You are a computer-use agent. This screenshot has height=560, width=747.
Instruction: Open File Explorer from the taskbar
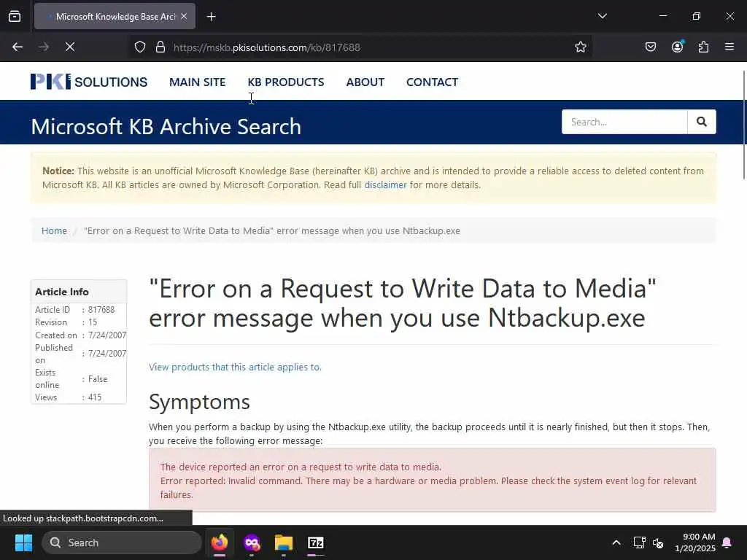(x=284, y=542)
